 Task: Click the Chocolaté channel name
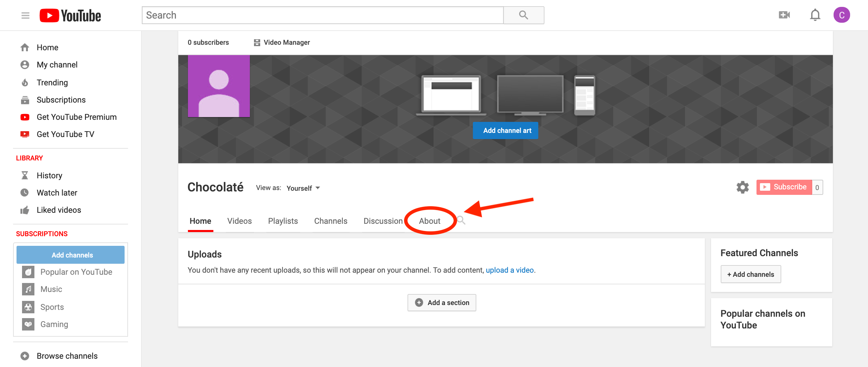tap(215, 187)
